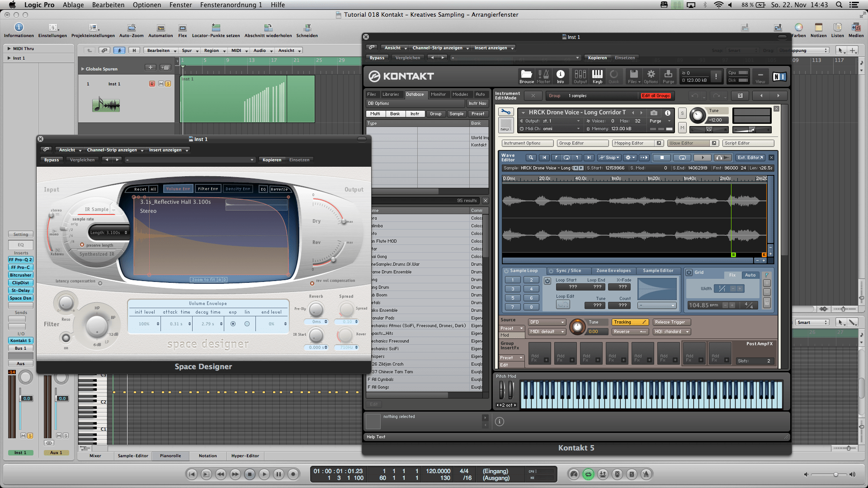Open Kontakt Browse panel icon
The height and width of the screenshot is (488, 868).
[526, 75]
